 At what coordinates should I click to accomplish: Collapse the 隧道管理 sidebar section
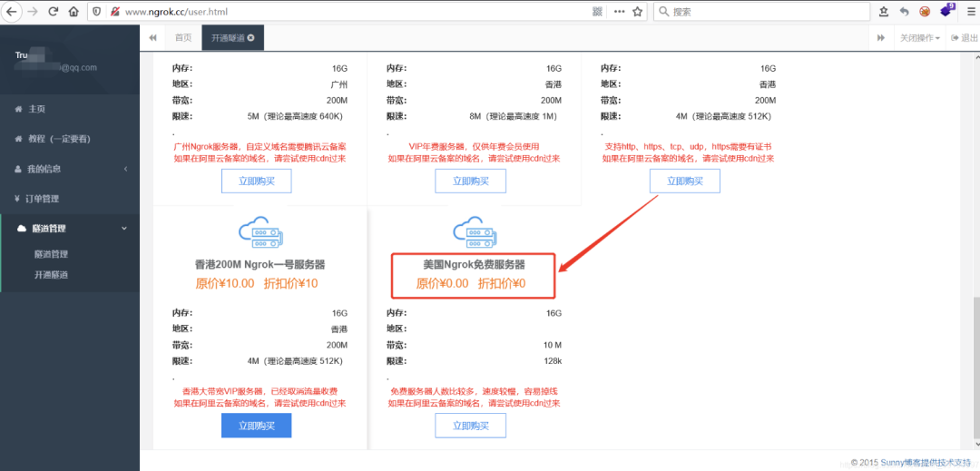click(70, 229)
